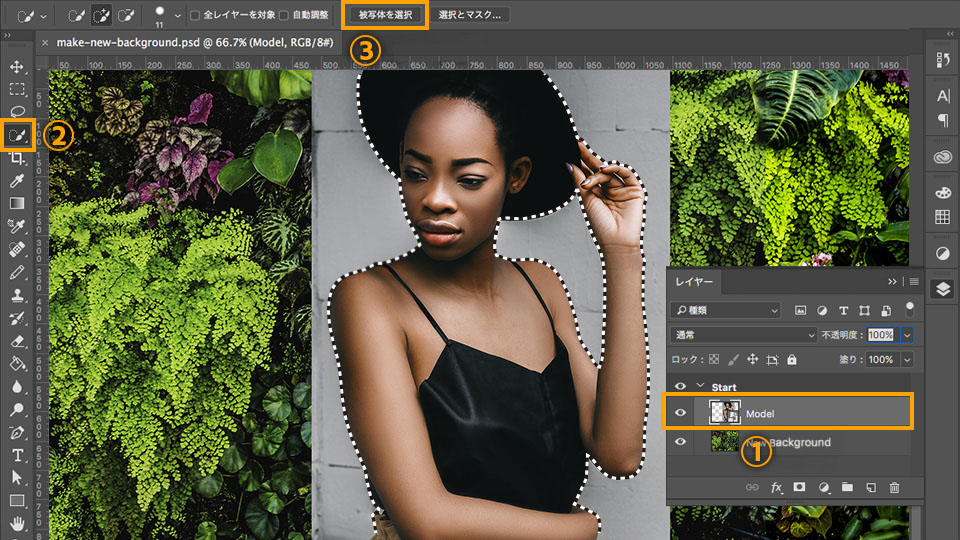Hide the Model layer eye icon
Screen dimensions: 960x540
pos(680,413)
